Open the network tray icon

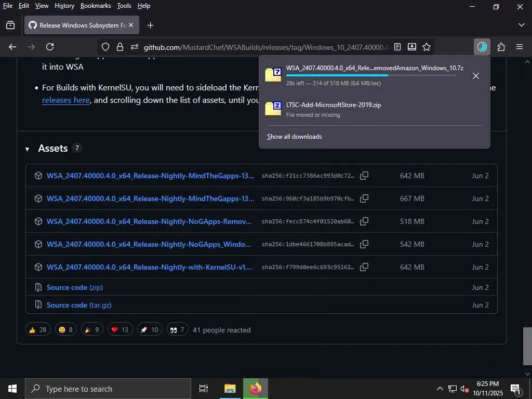click(453, 389)
